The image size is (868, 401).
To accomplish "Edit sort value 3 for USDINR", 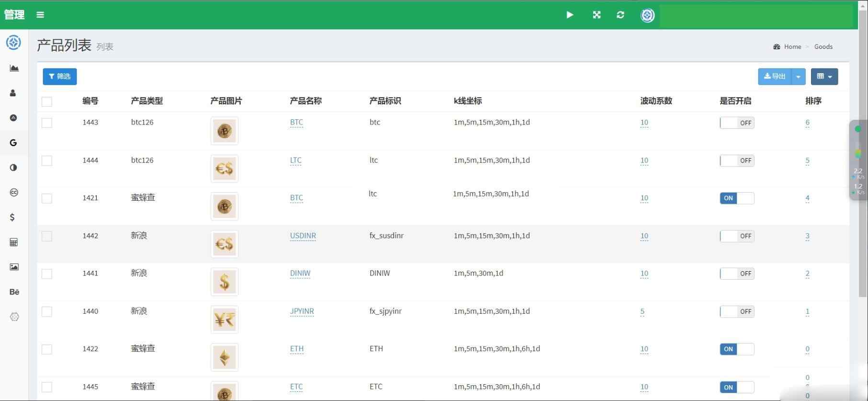I will point(807,236).
